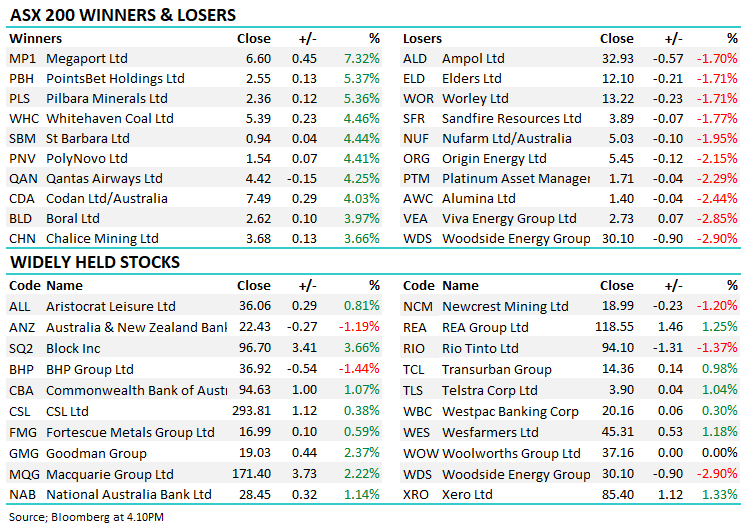Click Origin Energy Ltd in Losers

coord(494,159)
